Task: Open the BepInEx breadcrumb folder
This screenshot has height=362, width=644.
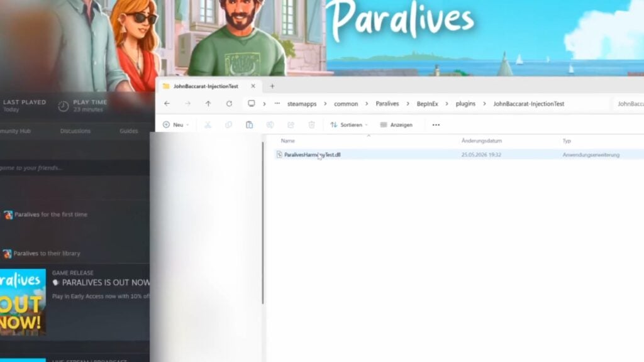Action: click(x=427, y=104)
